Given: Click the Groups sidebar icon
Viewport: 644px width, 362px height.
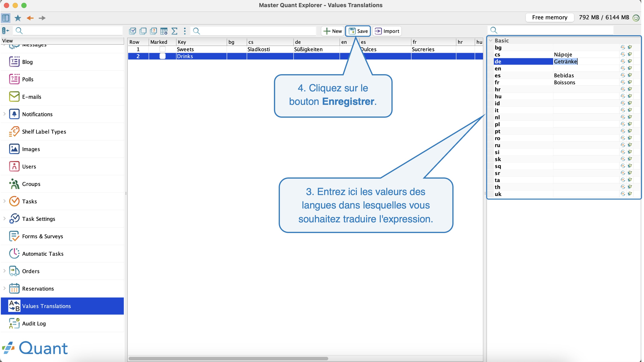Looking at the screenshot, I should (x=14, y=184).
